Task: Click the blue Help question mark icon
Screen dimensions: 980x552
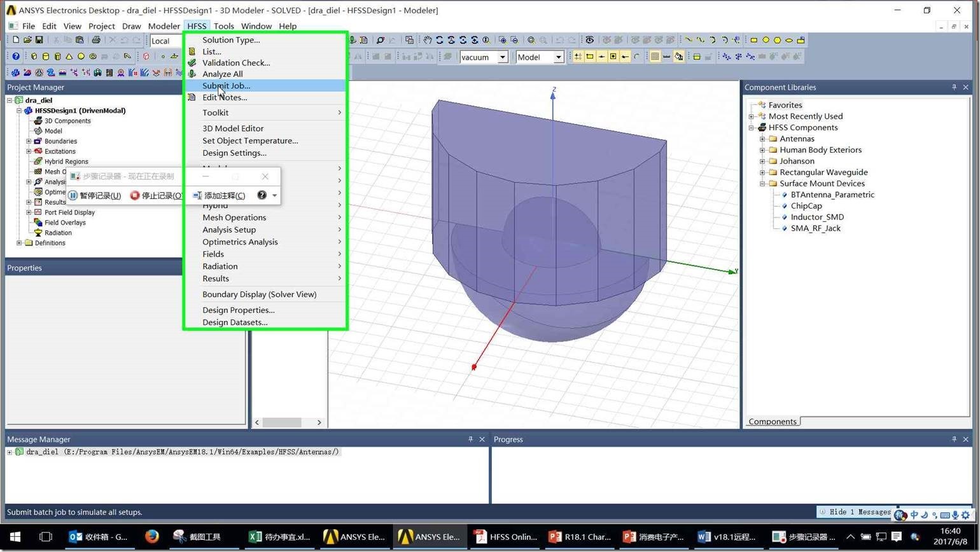Action: [x=16, y=57]
